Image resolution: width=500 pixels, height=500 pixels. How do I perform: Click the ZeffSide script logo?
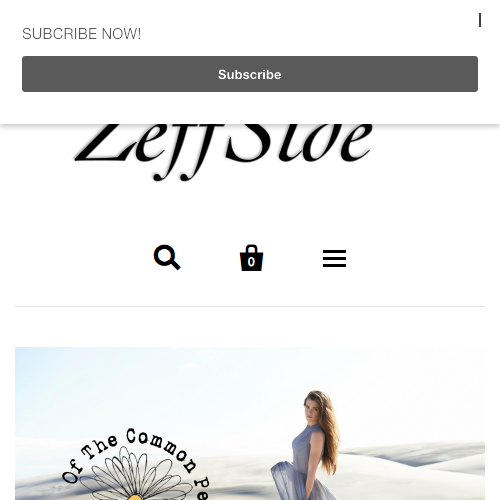click(223, 152)
